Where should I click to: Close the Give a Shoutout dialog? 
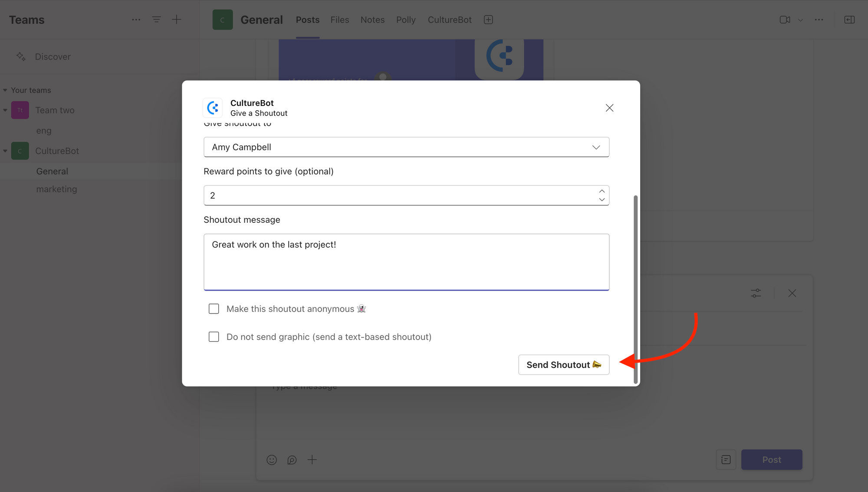tap(609, 108)
